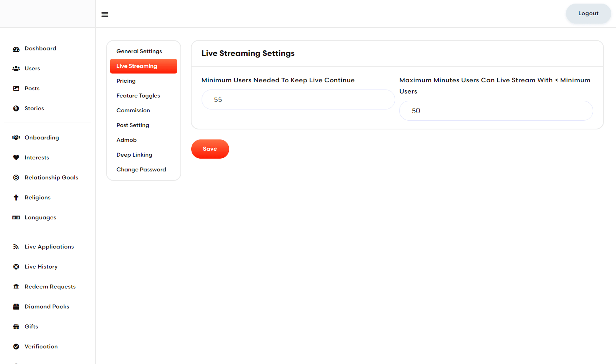Focus the maximum minutes input field

496,111
